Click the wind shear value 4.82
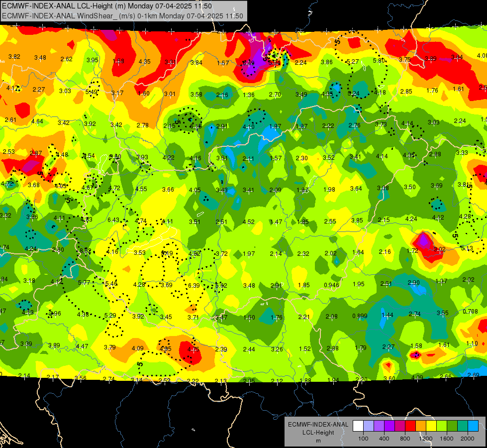The image size is (487, 448). tap(195, 253)
